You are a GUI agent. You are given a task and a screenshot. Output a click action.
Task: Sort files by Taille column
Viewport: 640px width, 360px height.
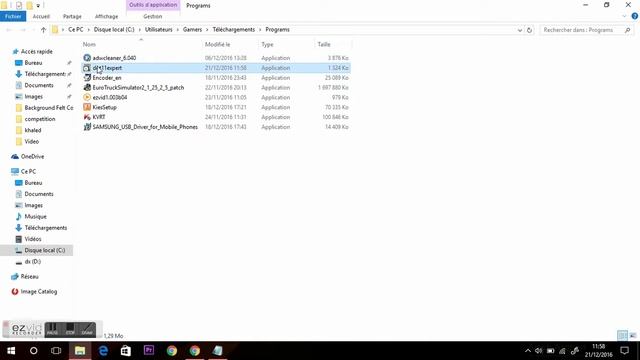pyautogui.click(x=324, y=44)
